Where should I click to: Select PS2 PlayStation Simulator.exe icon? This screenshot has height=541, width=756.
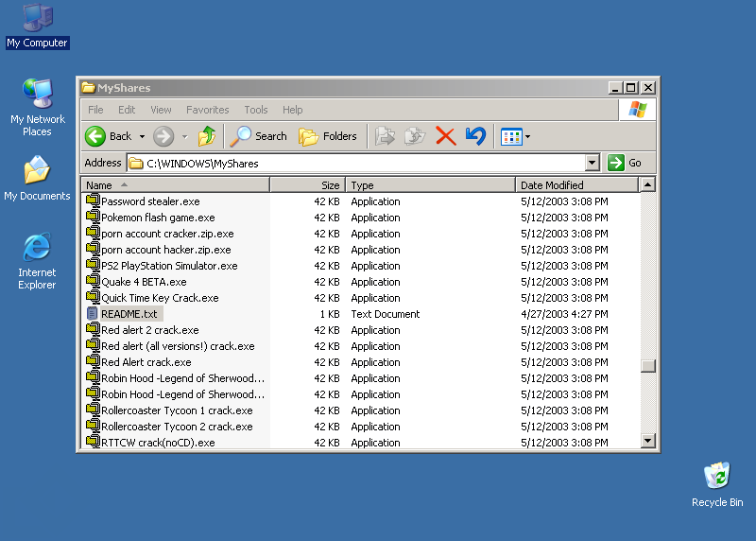tap(93, 265)
